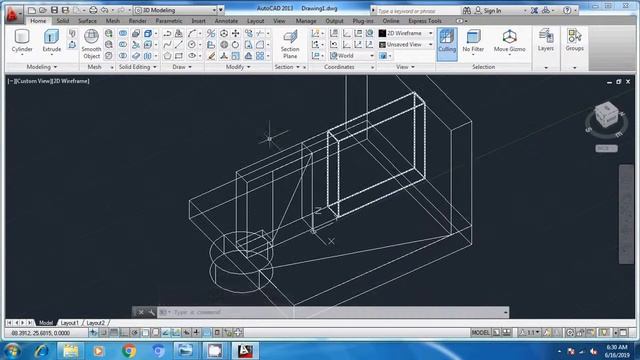The width and height of the screenshot is (640, 360).
Task: Open the 2D Wireframe visual style dropdown
Action: point(406,33)
